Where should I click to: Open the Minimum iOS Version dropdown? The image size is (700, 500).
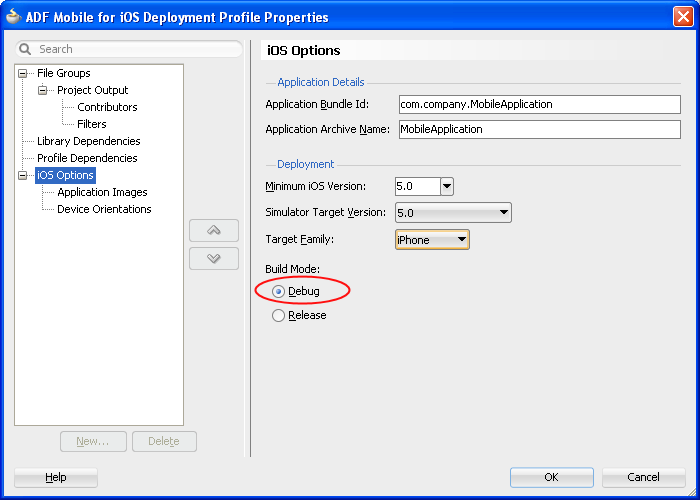(x=447, y=187)
